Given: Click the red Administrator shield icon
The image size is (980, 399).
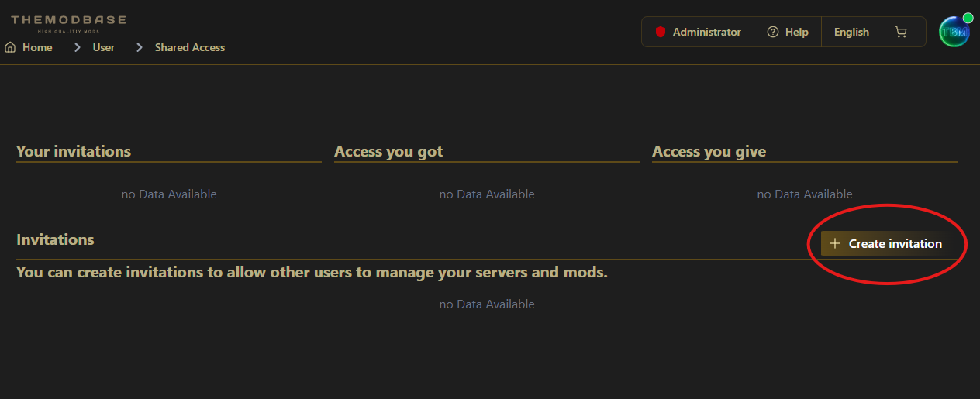Looking at the screenshot, I should pos(661,32).
